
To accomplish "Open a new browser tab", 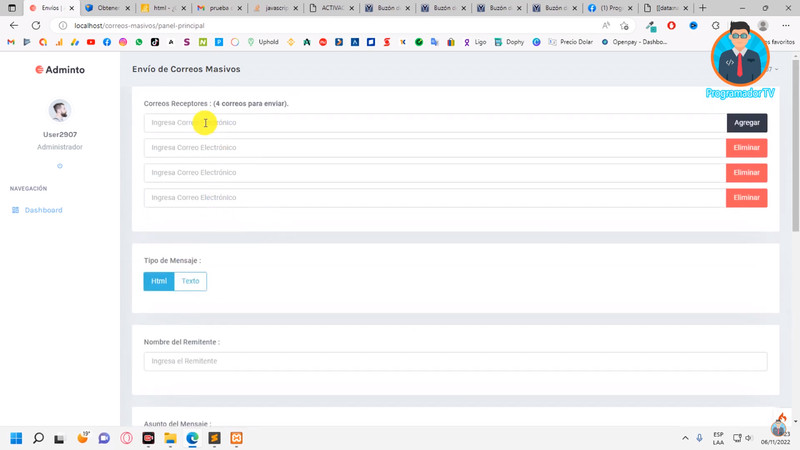I will 703,8.
